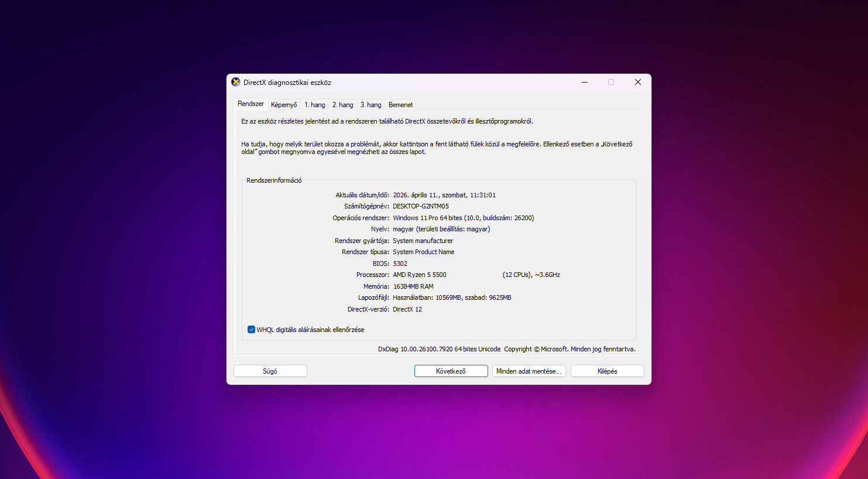Viewport: 868px width, 479px height.
Task: Click the 'Windows 11 Pro 64 bites' value
Action: coord(427,218)
